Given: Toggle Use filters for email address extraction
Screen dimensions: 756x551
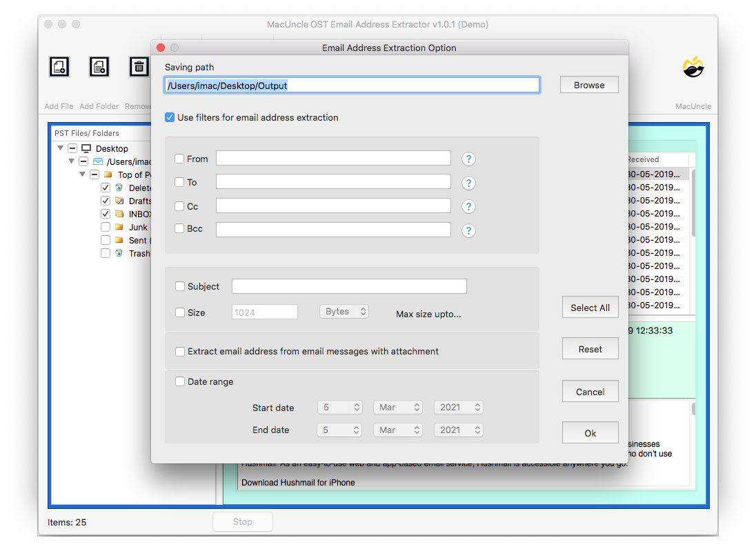Looking at the screenshot, I should (x=169, y=117).
